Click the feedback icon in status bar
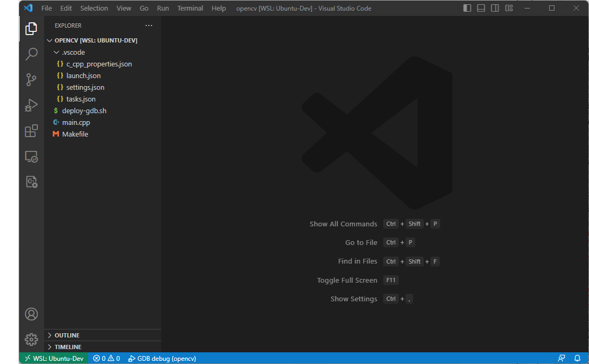The width and height of the screenshot is (589, 364). tap(561, 358)
